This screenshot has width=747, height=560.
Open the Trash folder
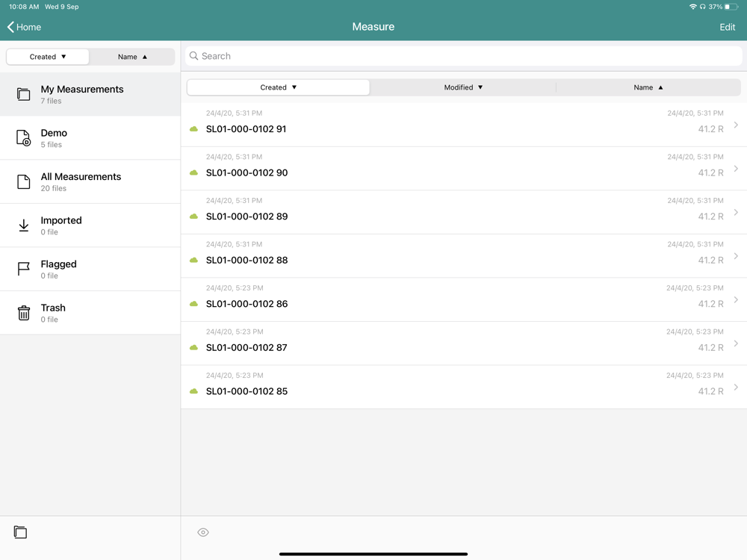click(x=90, y=313)
